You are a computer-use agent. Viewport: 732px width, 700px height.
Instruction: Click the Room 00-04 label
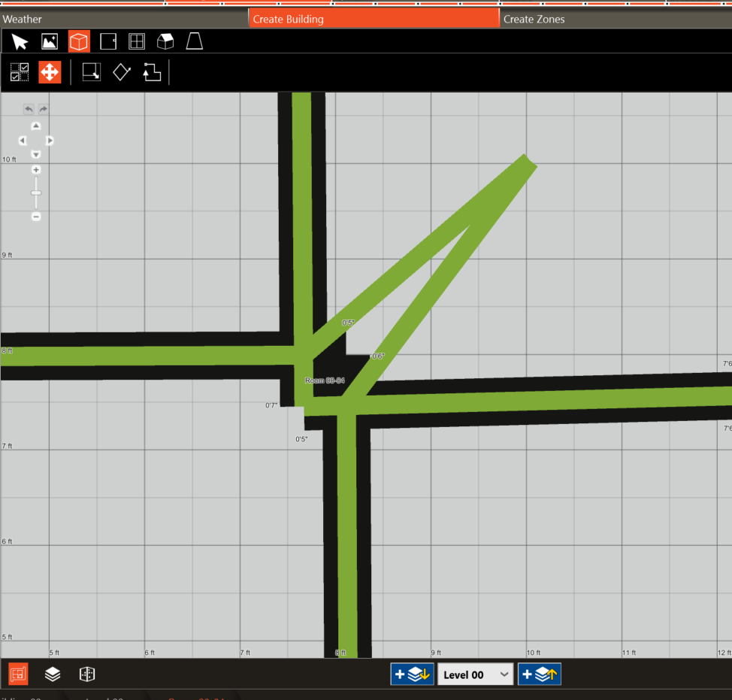325,380
